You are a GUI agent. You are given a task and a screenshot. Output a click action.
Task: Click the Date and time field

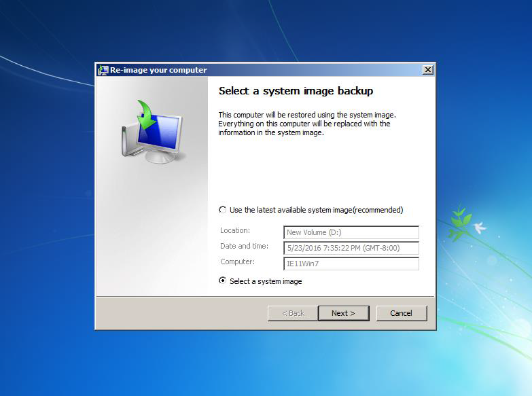(351, 248)
